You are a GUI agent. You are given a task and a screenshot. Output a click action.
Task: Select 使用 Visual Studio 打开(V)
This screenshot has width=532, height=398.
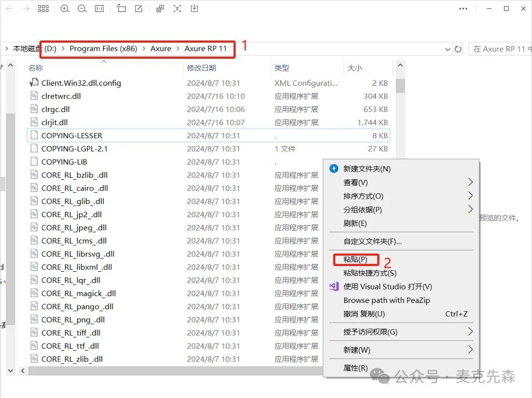pos(388,287)
